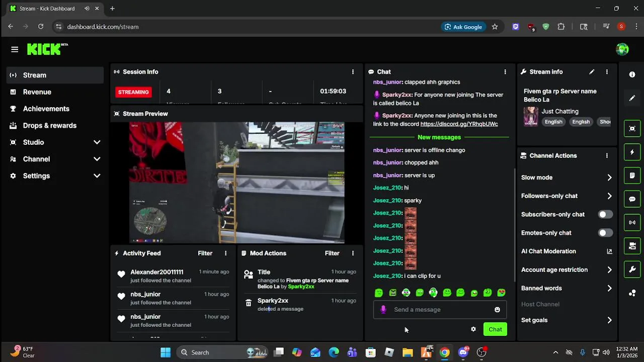Open the profile avatar menu
Screen dimensions: 644x362
[622, 49]
